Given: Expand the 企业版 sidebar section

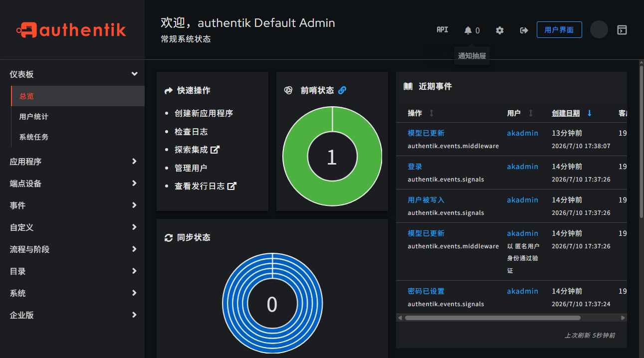Looking at the screenshot, I should (x=72, y=315).
